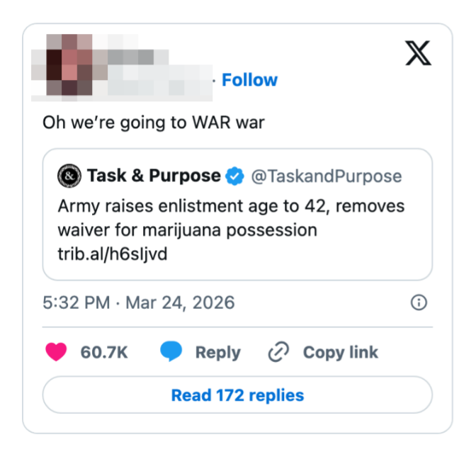This screenshot has width=476, height=452.
Task: Open the @TaskandPurpose handle
Action: pyautogui.click(x=327, y=176)
